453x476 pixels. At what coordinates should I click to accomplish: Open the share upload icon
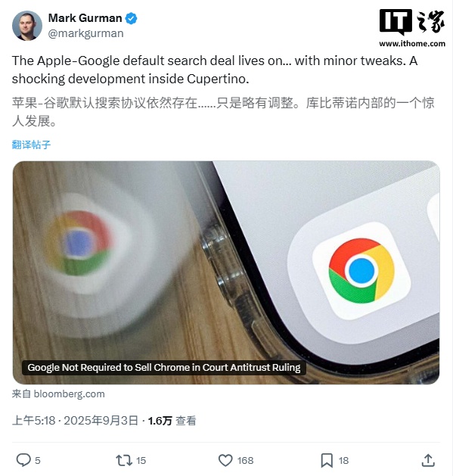coord(428,461)
